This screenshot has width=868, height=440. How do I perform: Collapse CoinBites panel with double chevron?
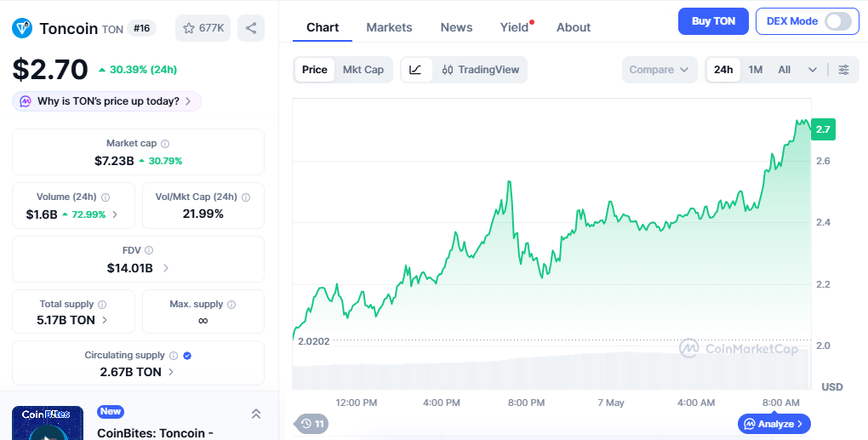256,414
